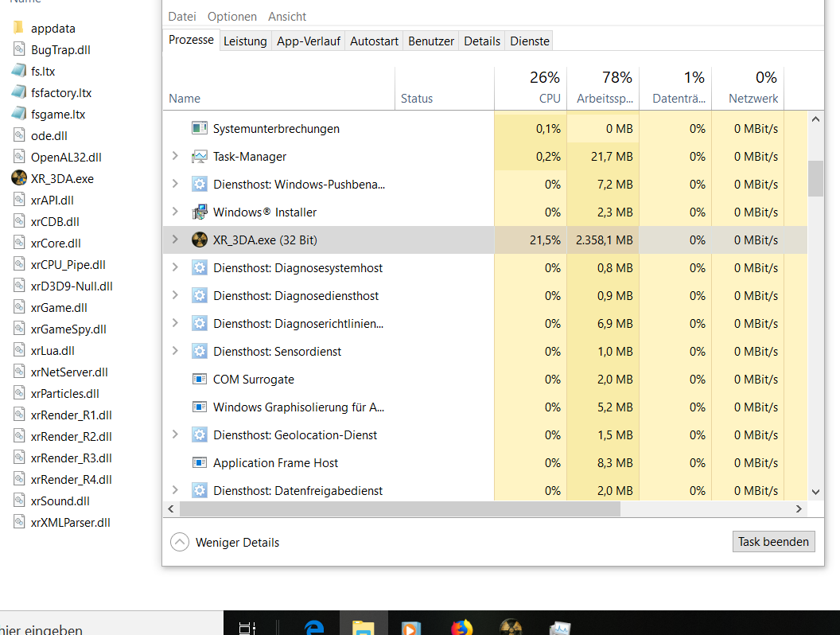Click the XR_3DA.exe process radiation icon
The image size is (840, 635).
point(200,240)
